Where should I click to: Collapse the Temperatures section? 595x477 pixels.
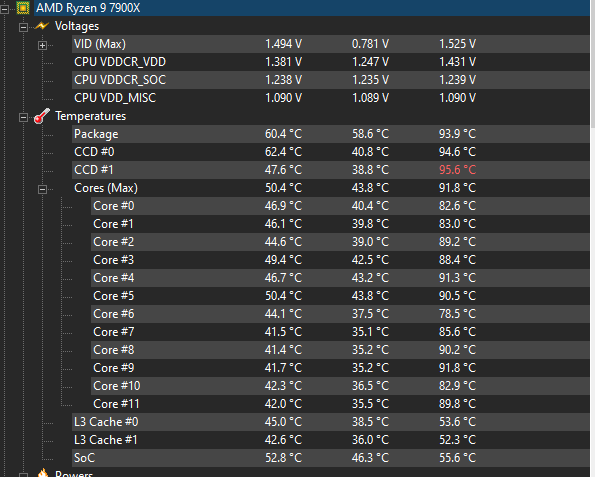(24, 118)
